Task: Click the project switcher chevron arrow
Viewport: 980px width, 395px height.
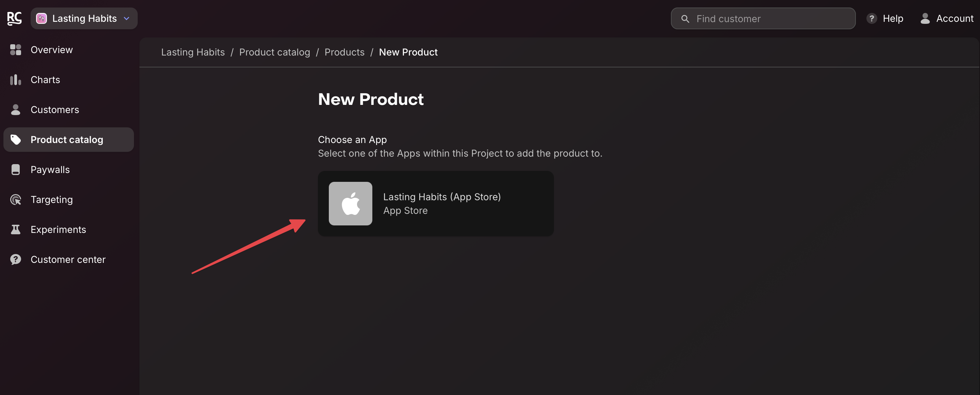Action: click(127, 18)
